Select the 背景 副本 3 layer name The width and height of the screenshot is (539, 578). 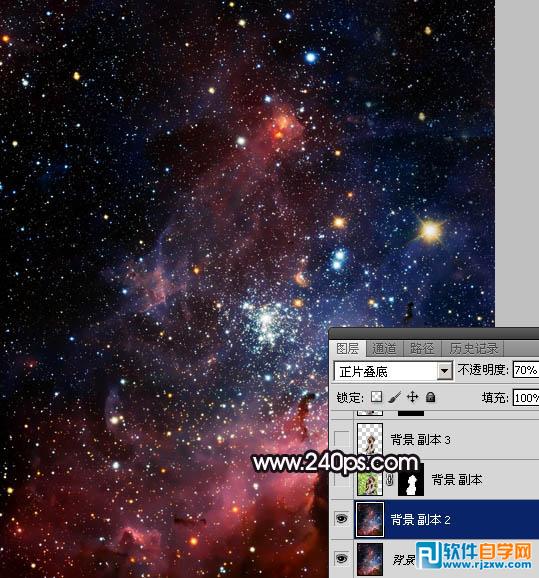coord(420,440)
